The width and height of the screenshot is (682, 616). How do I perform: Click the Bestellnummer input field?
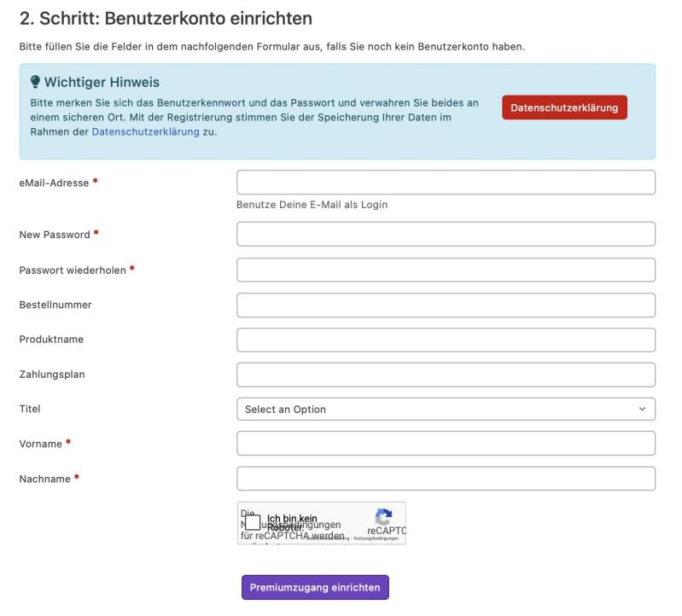pyautogui.click(x=446, y=305)
